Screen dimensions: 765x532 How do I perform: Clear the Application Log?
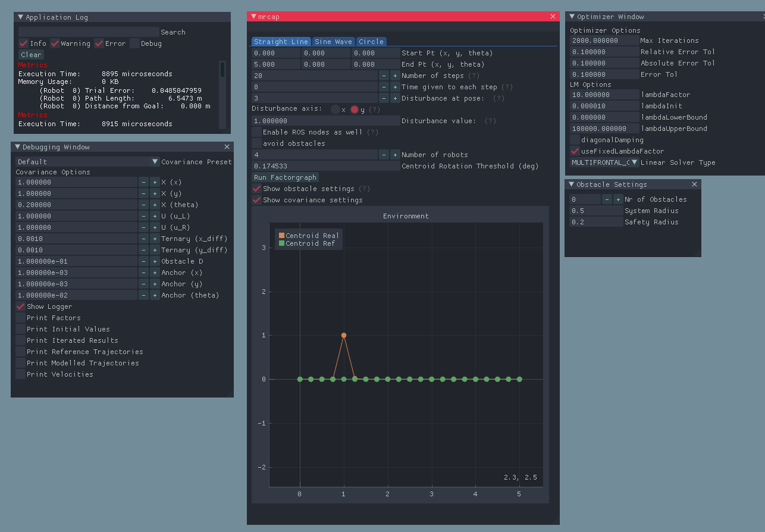point(31,55)
